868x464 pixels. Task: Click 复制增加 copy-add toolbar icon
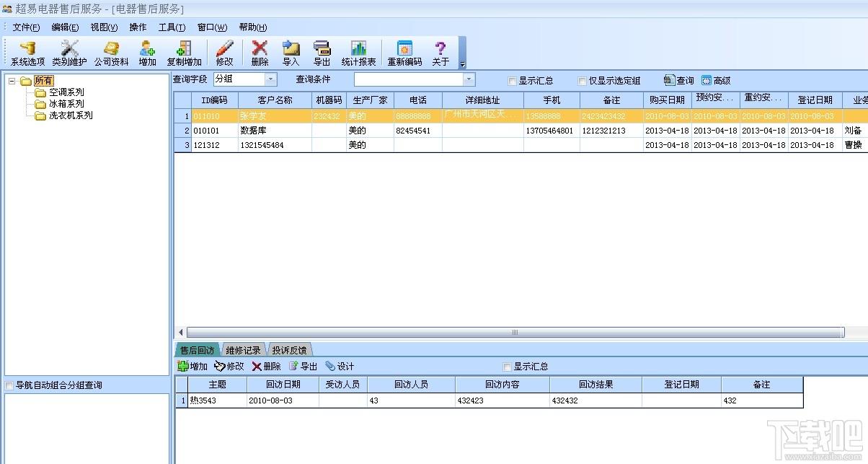(185, 53)
